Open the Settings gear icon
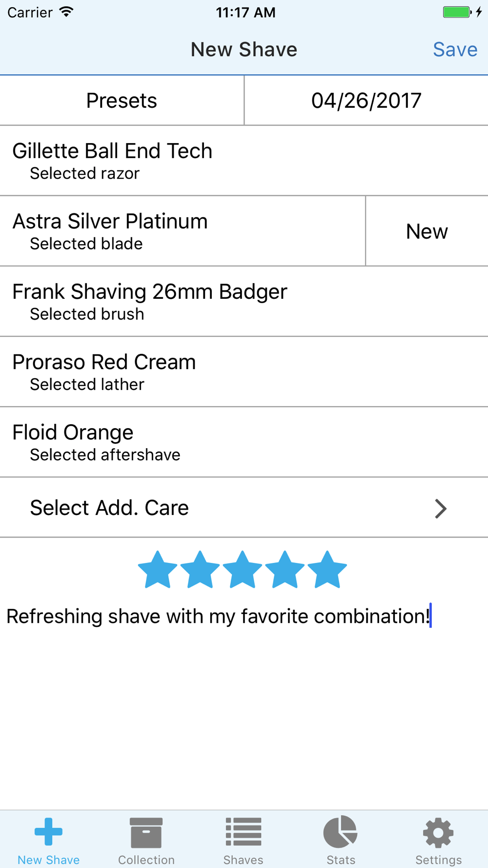Viewport: 488px width, 868px height. click(x=438, y=833)
